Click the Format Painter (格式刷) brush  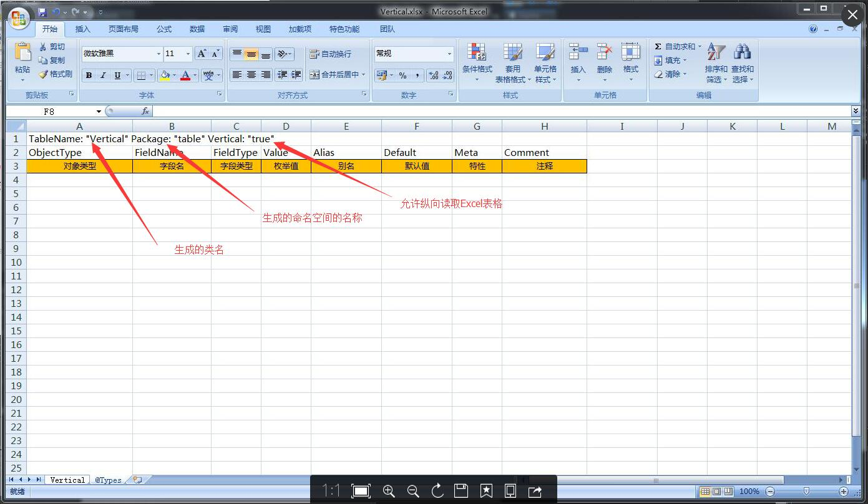(x=43, y=74)
